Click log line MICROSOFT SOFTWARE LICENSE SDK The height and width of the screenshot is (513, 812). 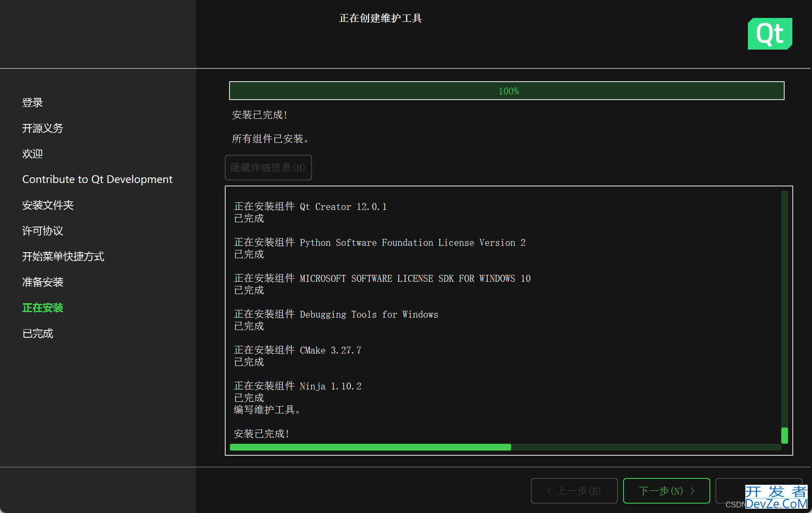tap(382, 279)
